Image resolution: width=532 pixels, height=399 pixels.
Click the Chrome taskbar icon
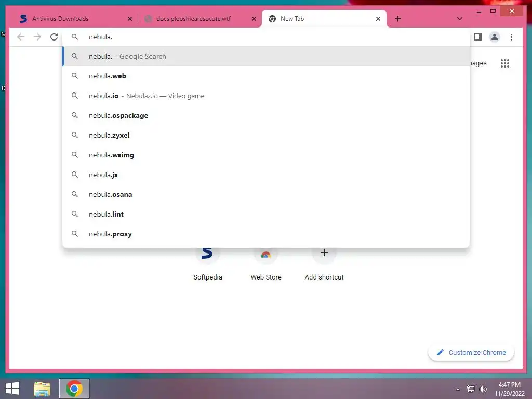point(74,389)
